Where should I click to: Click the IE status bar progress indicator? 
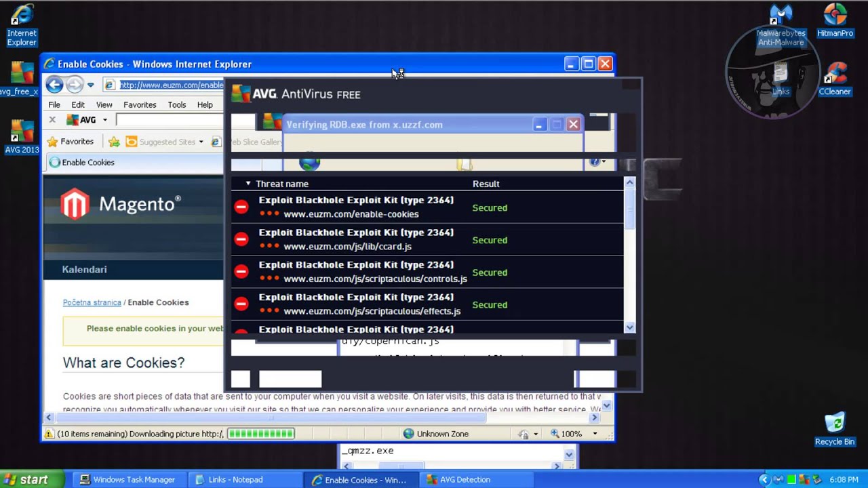(261, 434)
